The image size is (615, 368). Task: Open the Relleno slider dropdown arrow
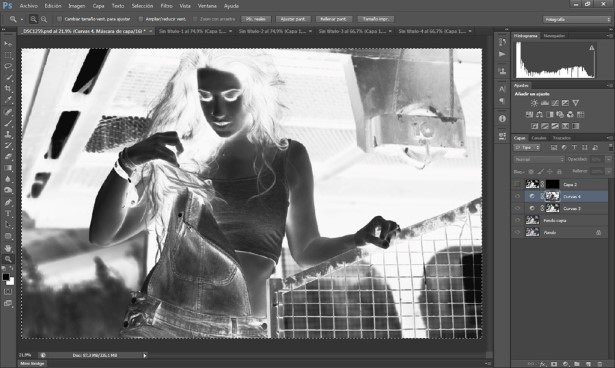point(608,171)
